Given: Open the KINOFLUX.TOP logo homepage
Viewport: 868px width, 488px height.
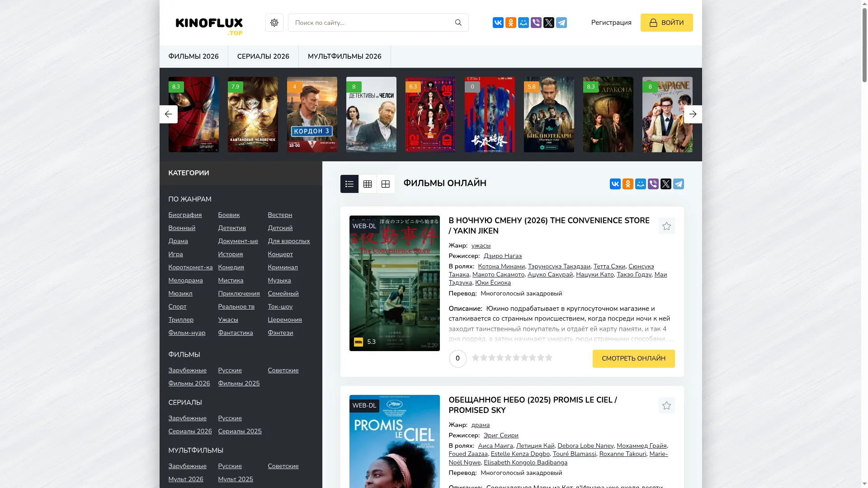Looking at the screenshot, I should pos(209,27).
